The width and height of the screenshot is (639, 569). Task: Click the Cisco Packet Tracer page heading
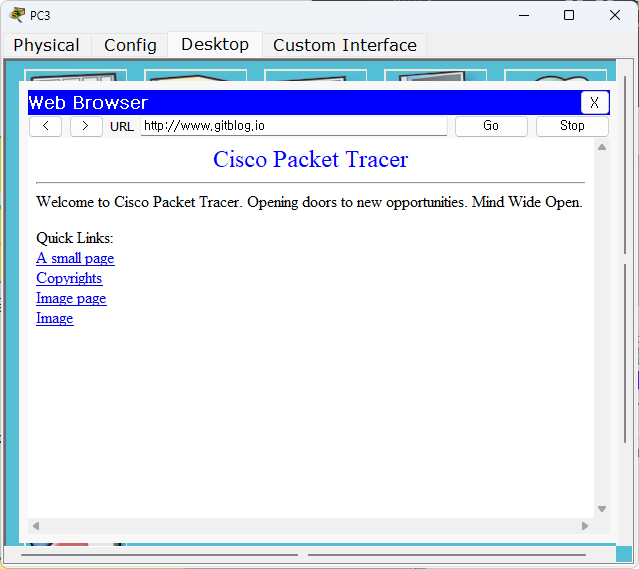[x=311, y=159]
